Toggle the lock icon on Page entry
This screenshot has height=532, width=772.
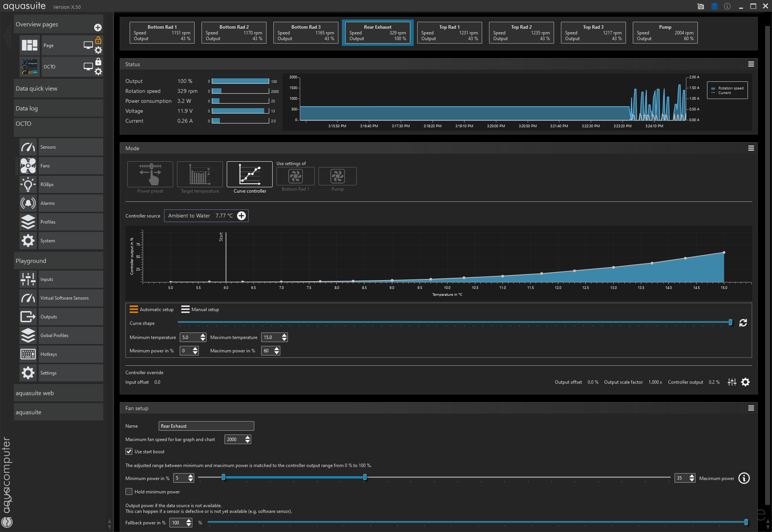pos(98,40)
